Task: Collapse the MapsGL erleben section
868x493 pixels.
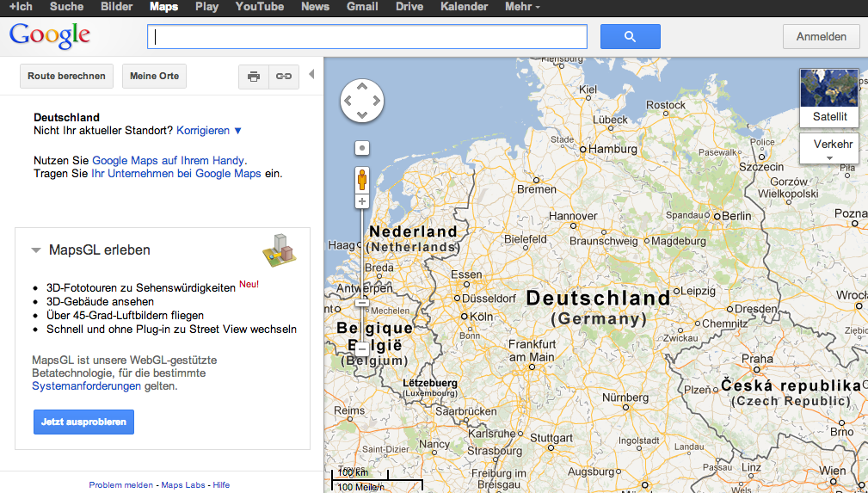Action: point(36,250)
